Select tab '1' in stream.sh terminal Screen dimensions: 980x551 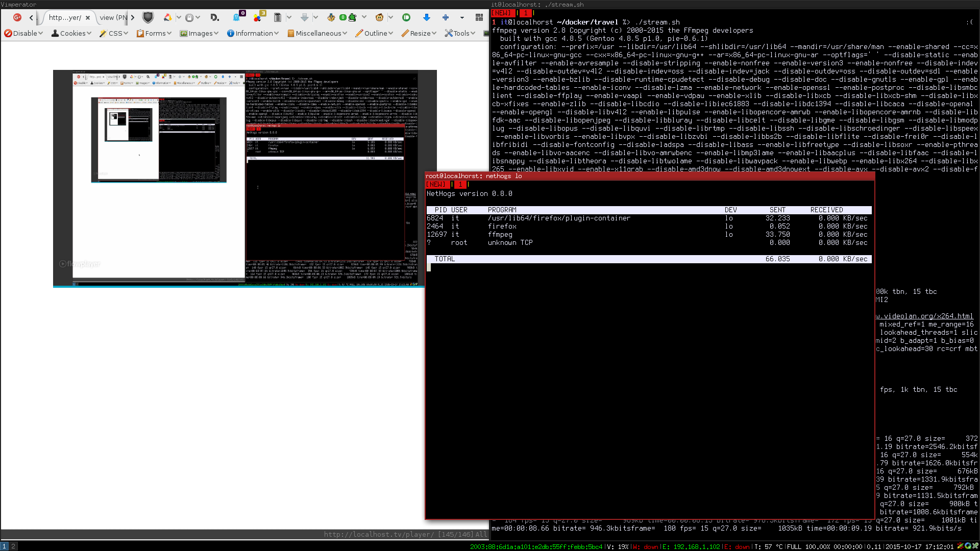pos(526,13)
